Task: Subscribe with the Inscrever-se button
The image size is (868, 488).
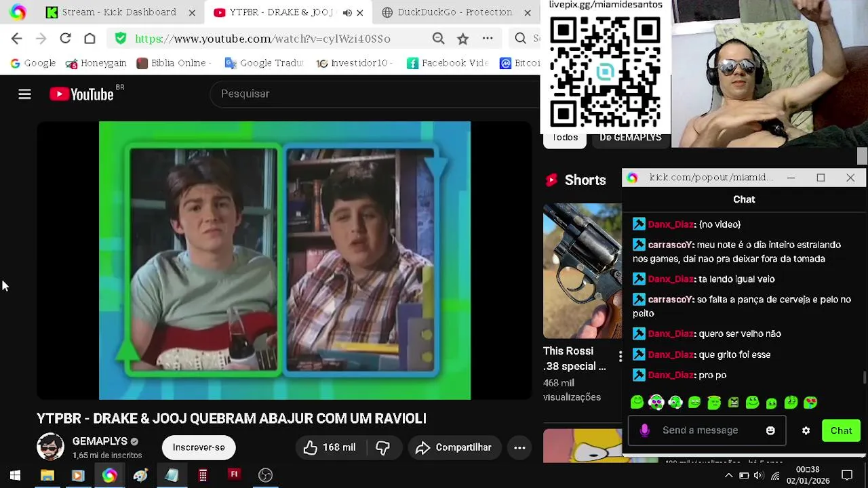Action: [x=199, y=447]
